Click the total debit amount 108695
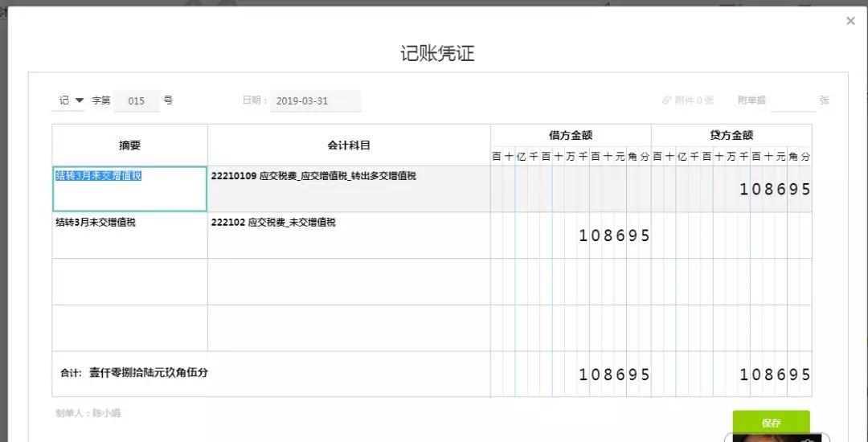This screenshot has height=442, width=868. click(x=614, y=374)
